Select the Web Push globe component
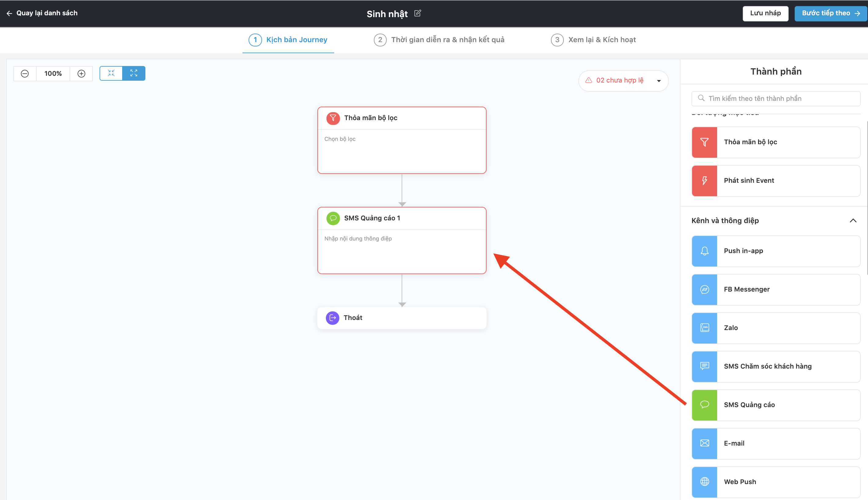Viewport: 868px width, 500px height. [704, 482]
